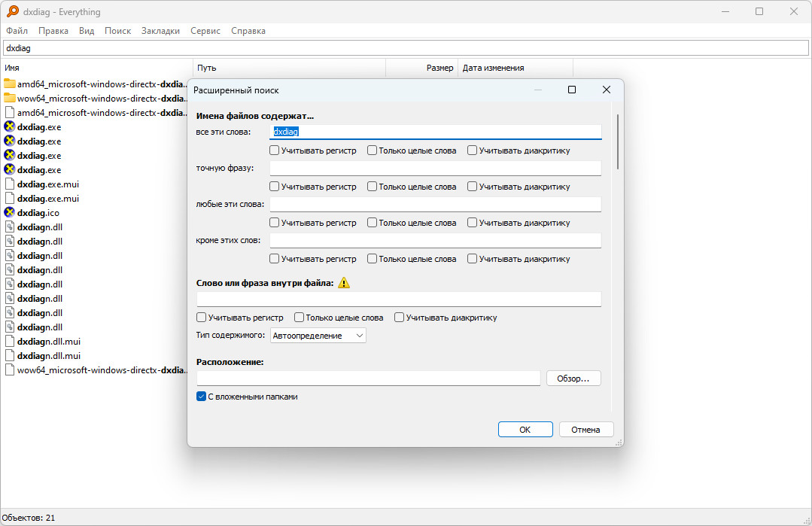Enable Учитывать регистр for file content search
812x526 pixels.
click(x=202, y=318)
